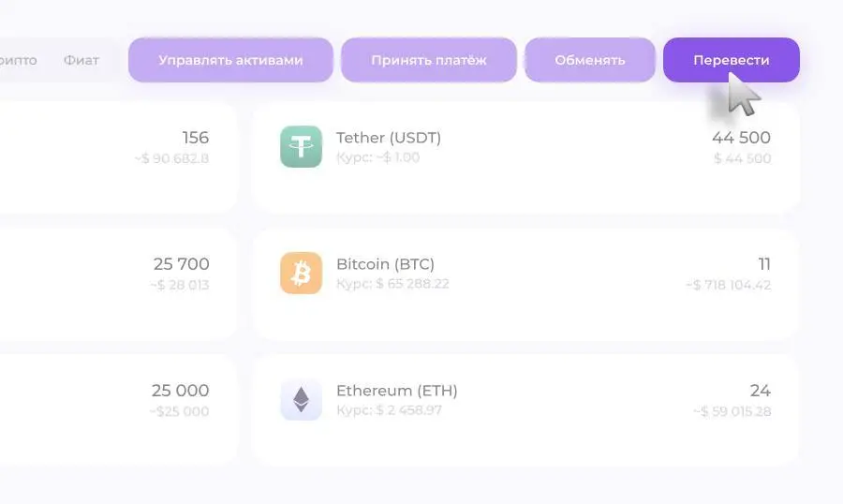Image resolution: width=843 pixels, height=504 pixels.
Task: Open the Ethereum (ETH) asset name
Action: tap(397, 391)
